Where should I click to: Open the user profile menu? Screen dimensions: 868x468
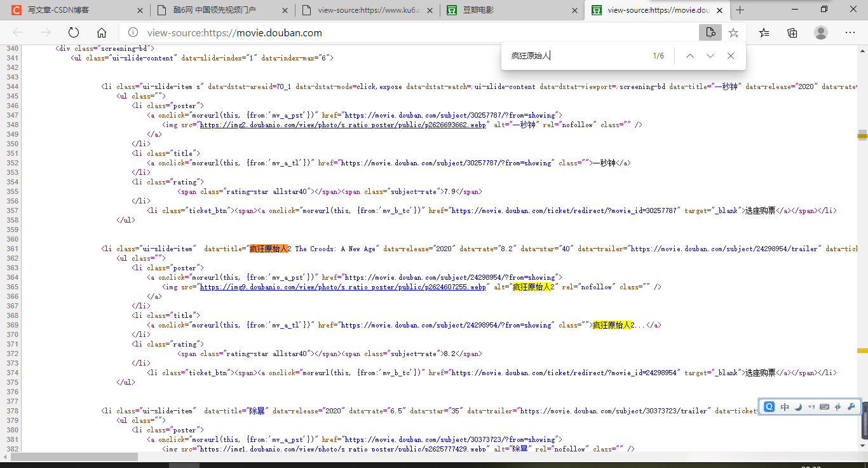[x=821, y=32]
